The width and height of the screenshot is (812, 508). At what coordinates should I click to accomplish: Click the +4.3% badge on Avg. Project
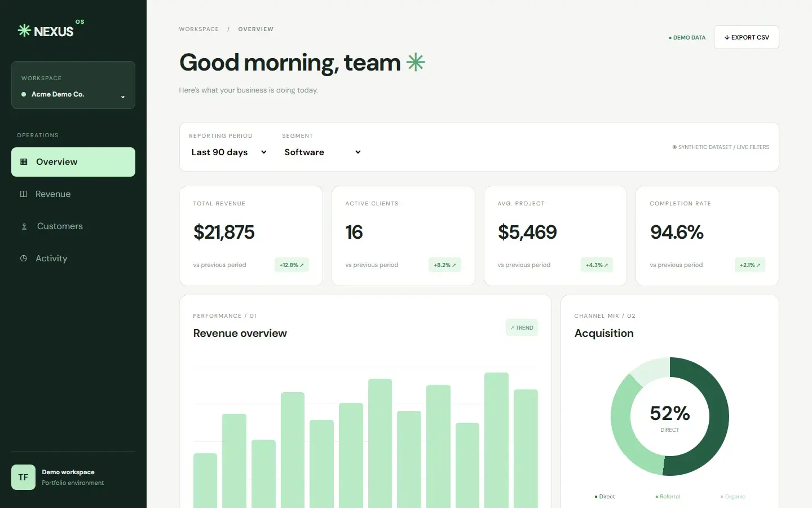tap(597, 265)
